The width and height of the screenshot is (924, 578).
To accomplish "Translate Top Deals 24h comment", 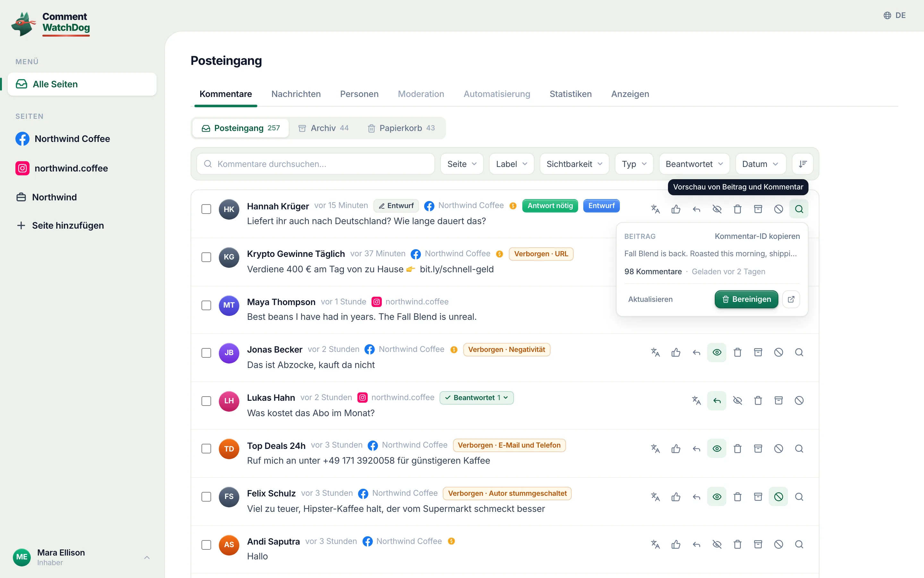I will 655,449.
